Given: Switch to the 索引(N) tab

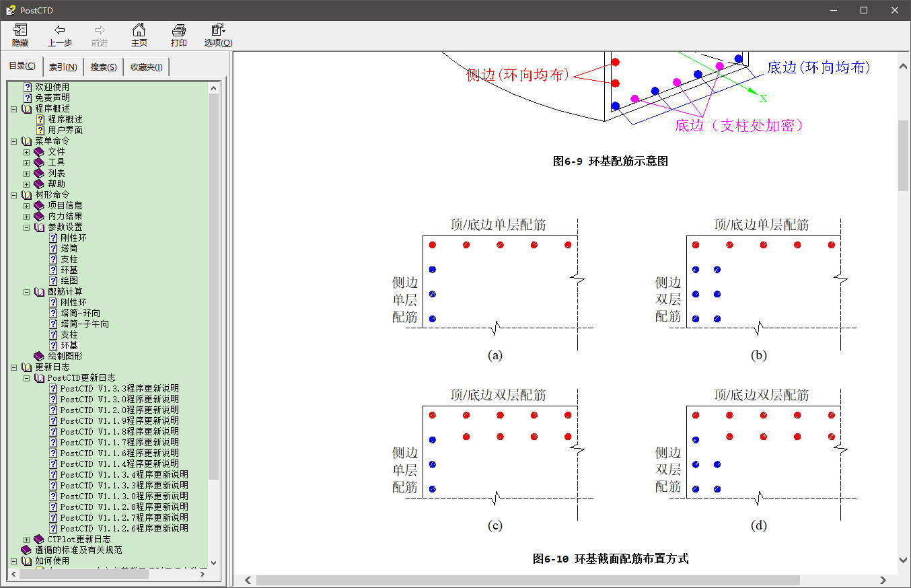Looking at the screenshot, I should point(63,67).
